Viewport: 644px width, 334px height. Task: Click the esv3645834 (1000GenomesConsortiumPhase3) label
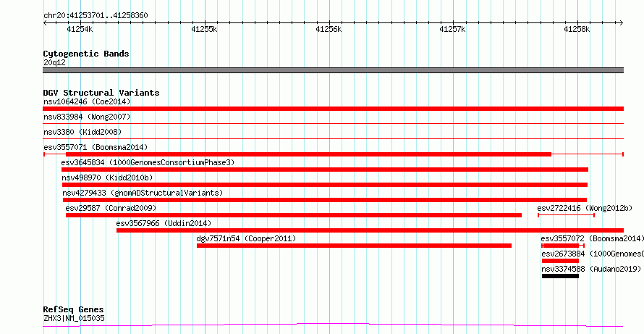pos(148,162)
